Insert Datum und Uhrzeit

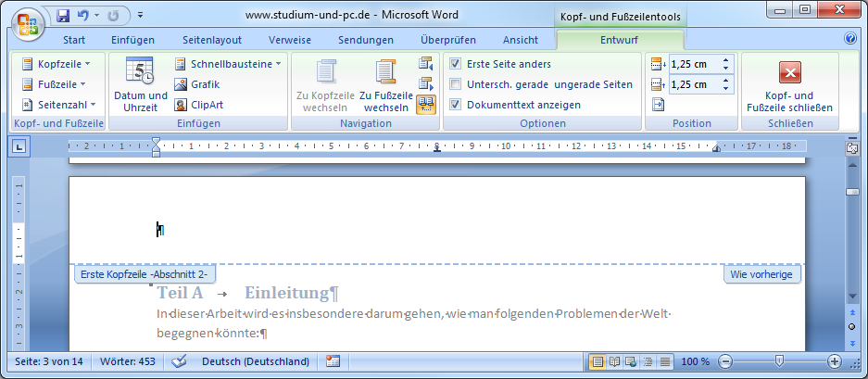pyautogui.click(x=141, y=84)
